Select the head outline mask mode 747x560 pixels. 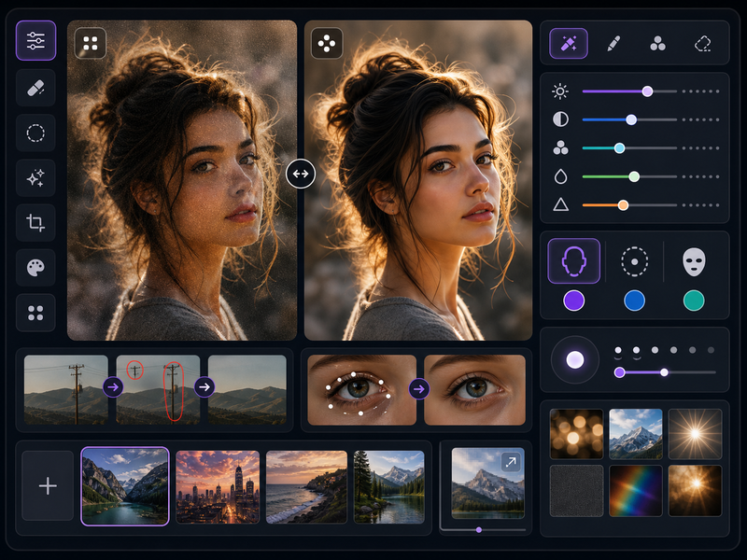pos(574,261)
